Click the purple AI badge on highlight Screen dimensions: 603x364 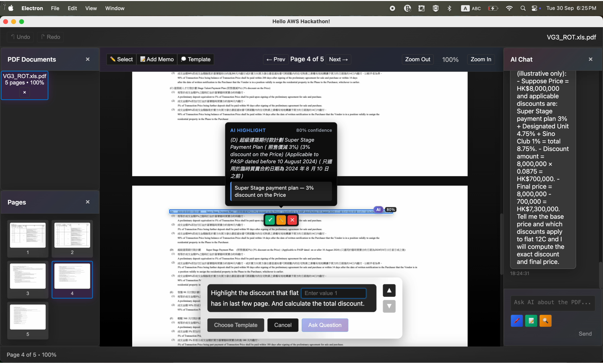coord(378,209)
